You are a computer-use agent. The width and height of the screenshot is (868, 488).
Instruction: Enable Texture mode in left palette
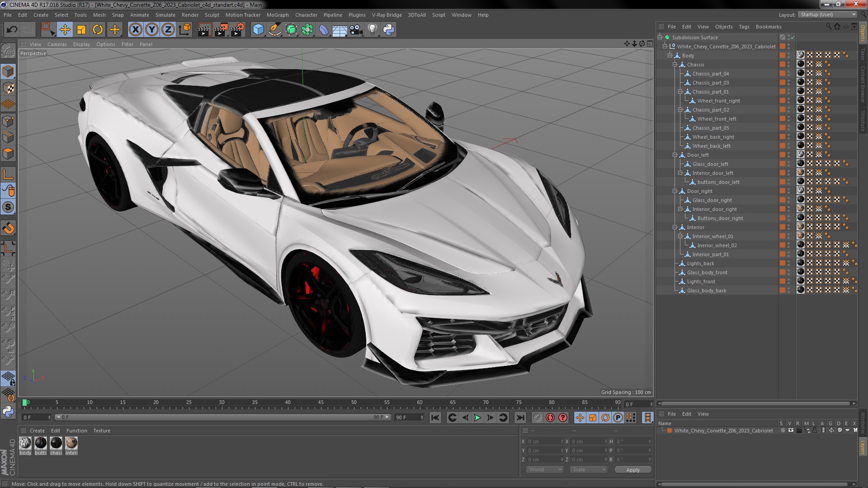(x=8, y=88)
